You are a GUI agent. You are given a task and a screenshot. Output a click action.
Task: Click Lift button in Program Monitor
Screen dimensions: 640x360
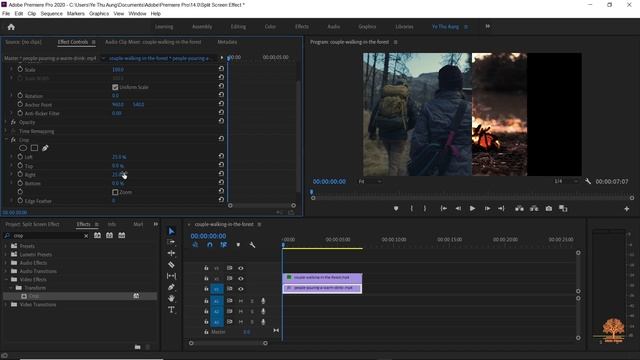tap(519, 209)
